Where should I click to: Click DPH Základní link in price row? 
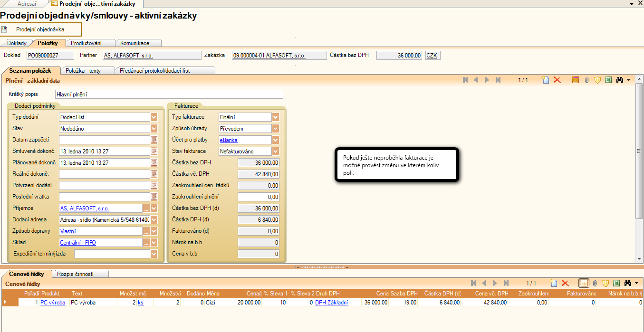pyautogui.click(x=331, y=303)
